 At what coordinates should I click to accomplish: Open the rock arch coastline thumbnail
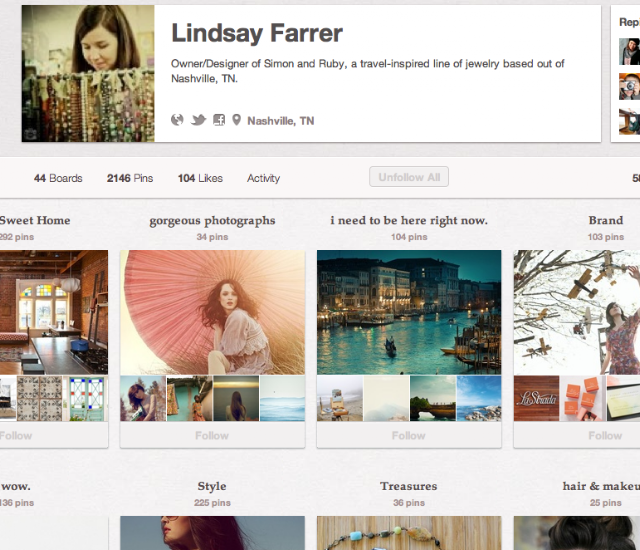[433, 399]
